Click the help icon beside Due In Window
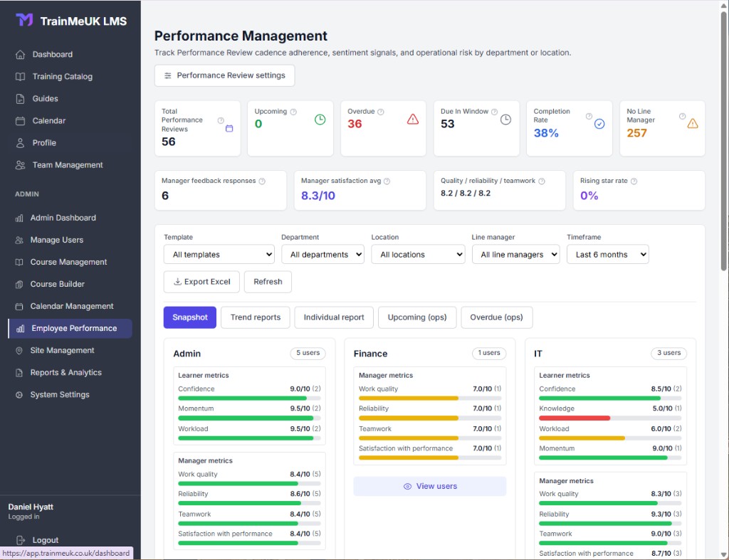 494,112
